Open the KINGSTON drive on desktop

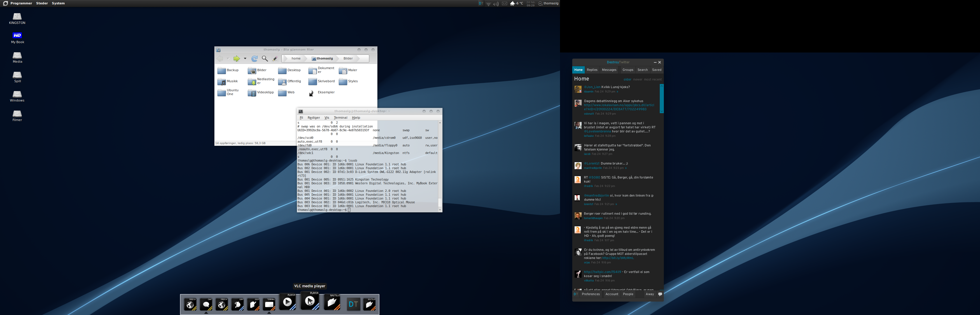[17, 19]
